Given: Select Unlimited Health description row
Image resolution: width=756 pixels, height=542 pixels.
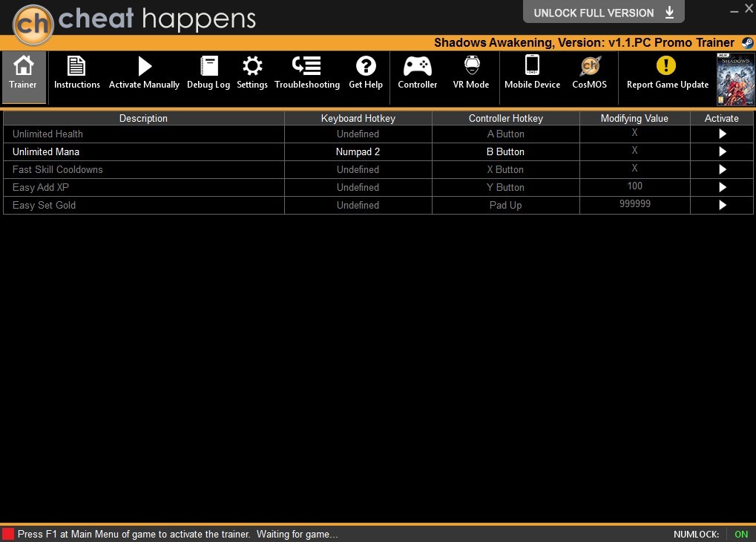Looking at the screenshot, I should point(144,134).
